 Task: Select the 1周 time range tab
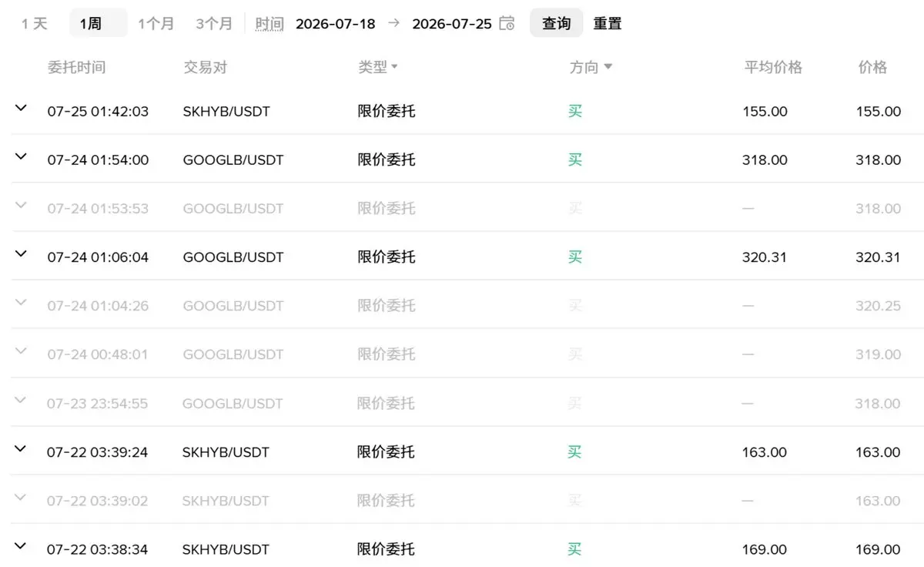[90, 23]
